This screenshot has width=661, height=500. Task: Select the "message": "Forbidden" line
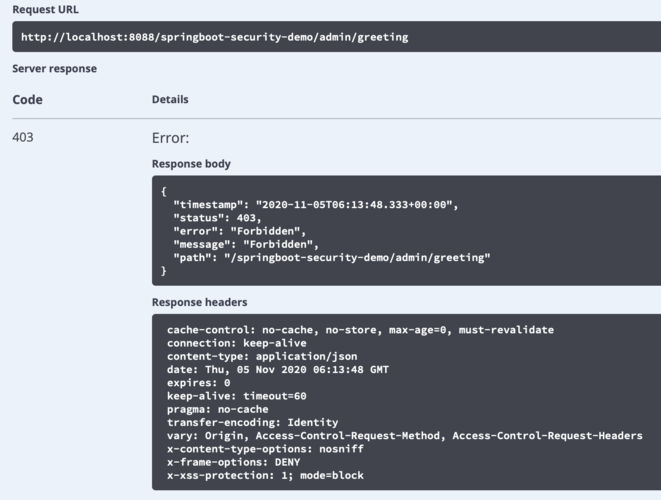point(246,245)
